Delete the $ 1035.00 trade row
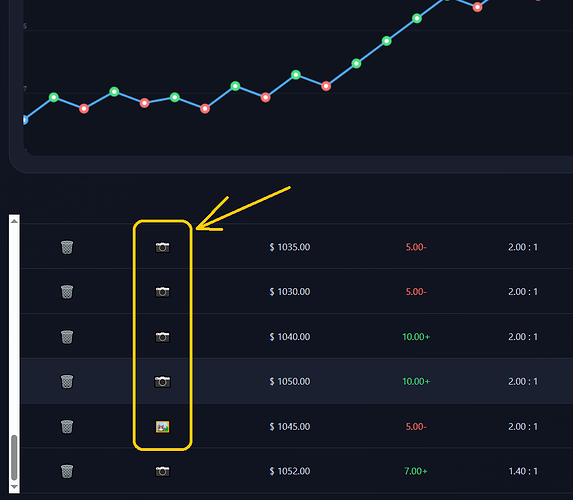This screenshot has width=573, height=500. (67, 247)
